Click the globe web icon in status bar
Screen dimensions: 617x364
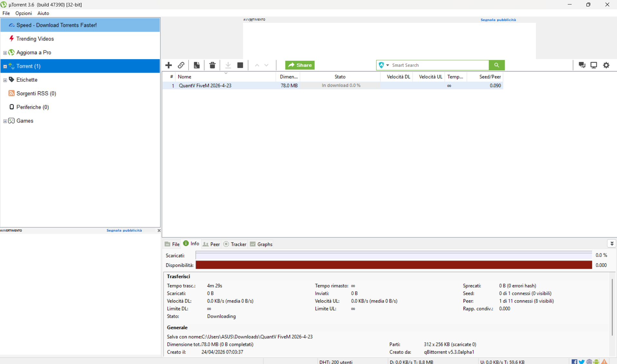click(x=589, y=362)
